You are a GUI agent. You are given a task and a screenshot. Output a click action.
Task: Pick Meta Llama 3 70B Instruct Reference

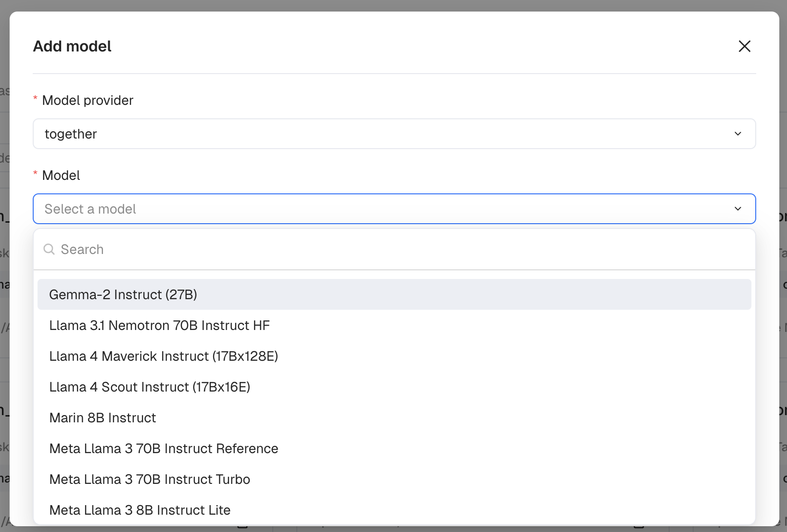click(394, 448)
